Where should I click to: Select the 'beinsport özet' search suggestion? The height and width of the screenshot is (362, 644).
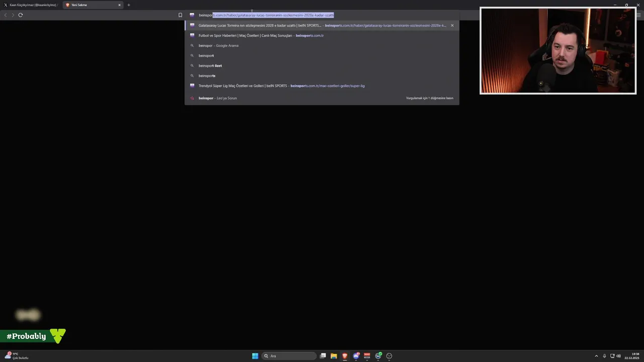pos(322,65)
